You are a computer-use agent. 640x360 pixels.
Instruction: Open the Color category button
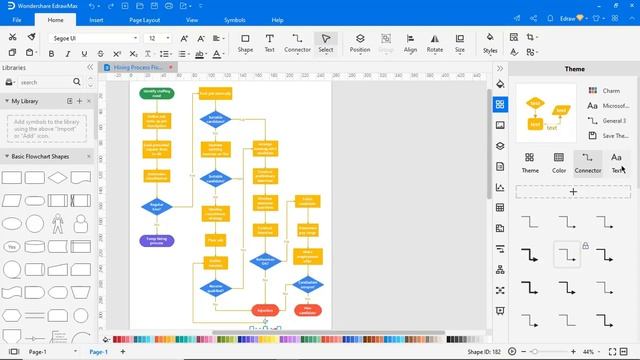click(559, 163)
